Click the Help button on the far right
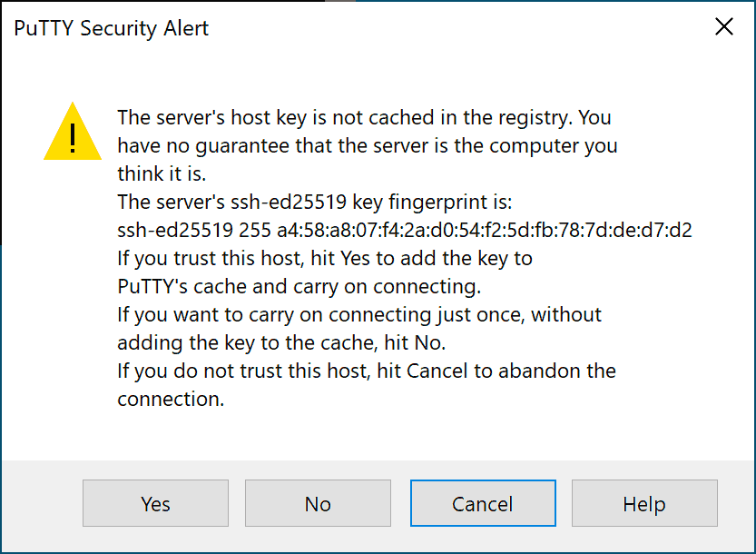 coord(643,503)
